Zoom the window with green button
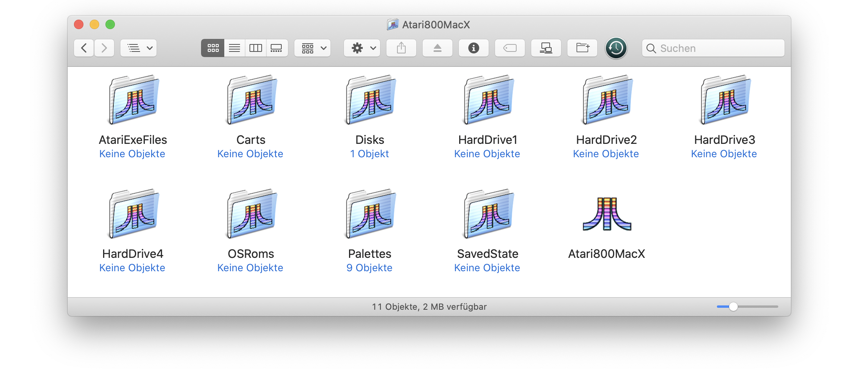The height and width of the screenshot is (386, 868). point(110,24)
